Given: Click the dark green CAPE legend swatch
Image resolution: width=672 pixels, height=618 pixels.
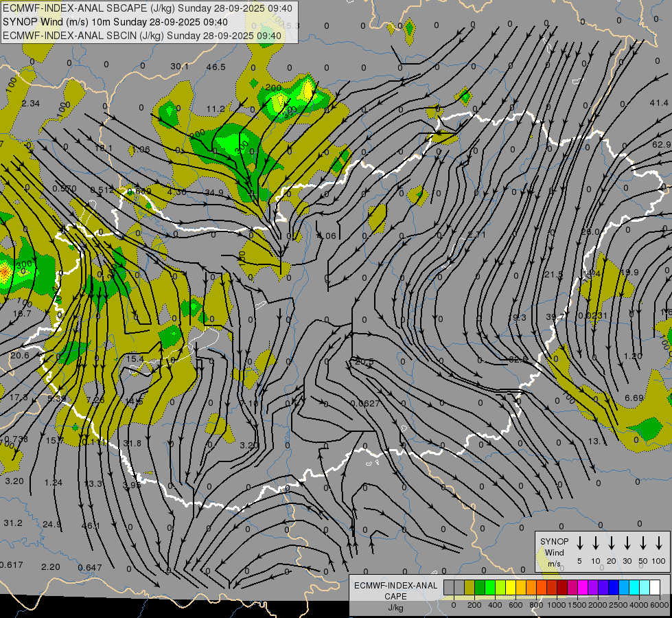Looking at the screenshot, I should [480, 588].
